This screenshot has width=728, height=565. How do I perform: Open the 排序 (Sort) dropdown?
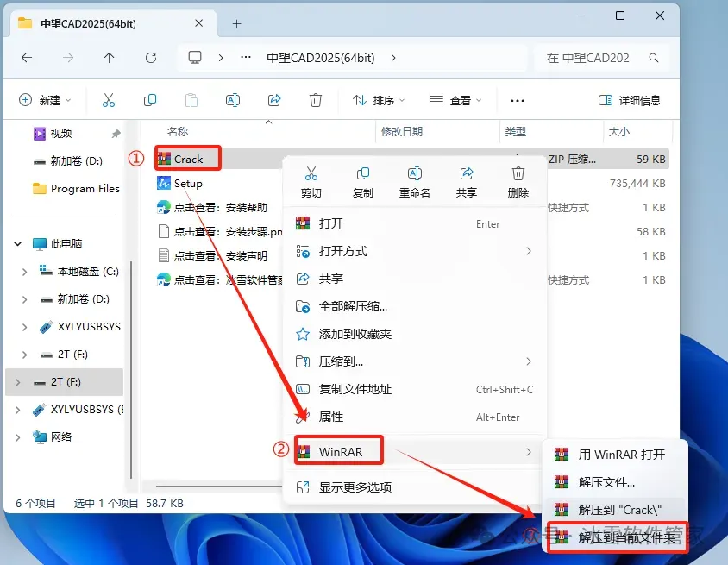click(x=379, y=100)
